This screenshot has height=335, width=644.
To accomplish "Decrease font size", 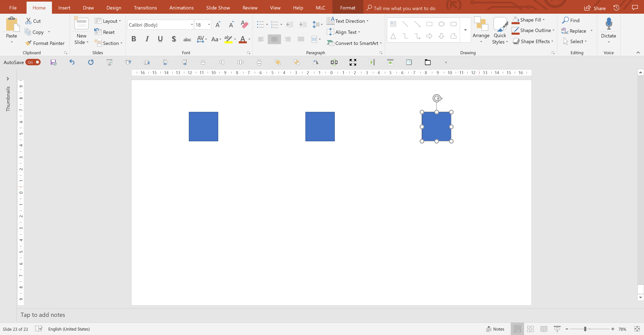I will (x=231, y=25).
